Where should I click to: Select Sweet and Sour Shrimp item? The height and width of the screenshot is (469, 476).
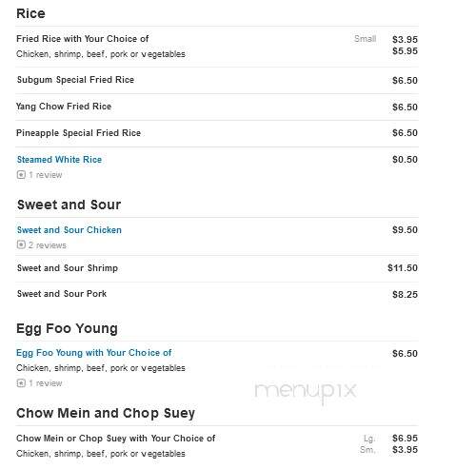68,268
